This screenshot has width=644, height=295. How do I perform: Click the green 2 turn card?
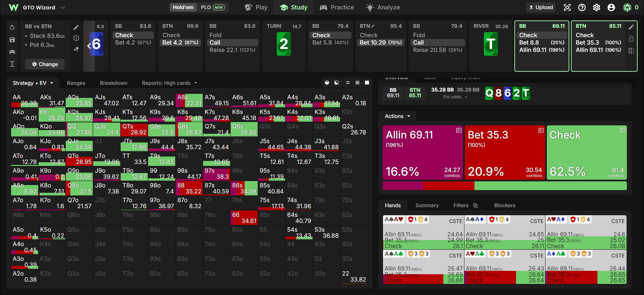coord(284,44)
